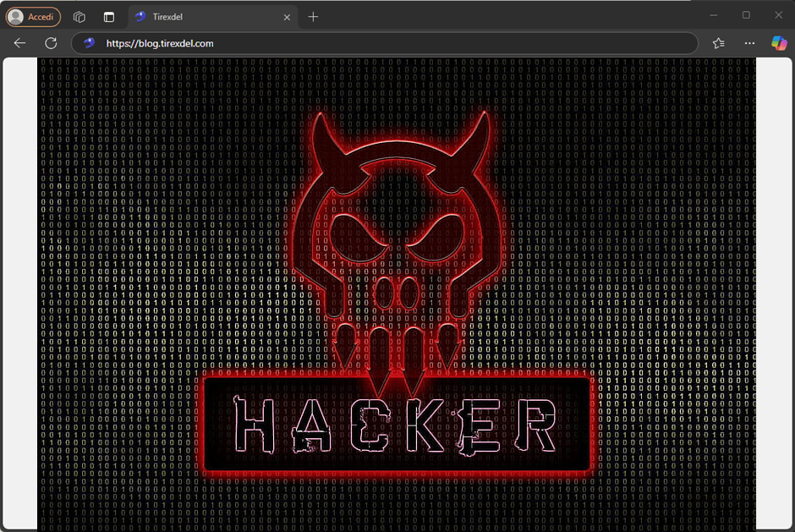This screenshot has width=795, height=532.
Task: Open a new tab with plus button
Action: tap(314, 17)
